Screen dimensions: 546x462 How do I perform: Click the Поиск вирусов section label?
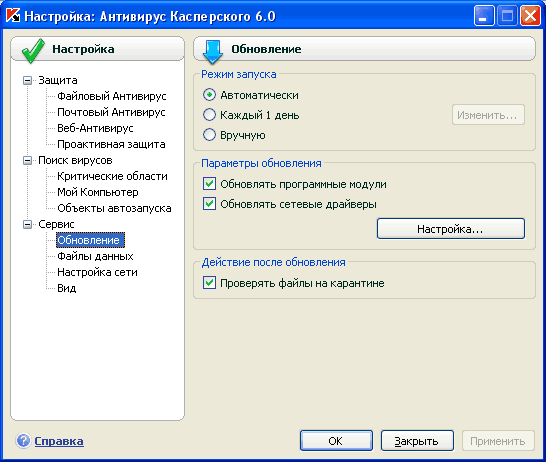click(75, 160)
